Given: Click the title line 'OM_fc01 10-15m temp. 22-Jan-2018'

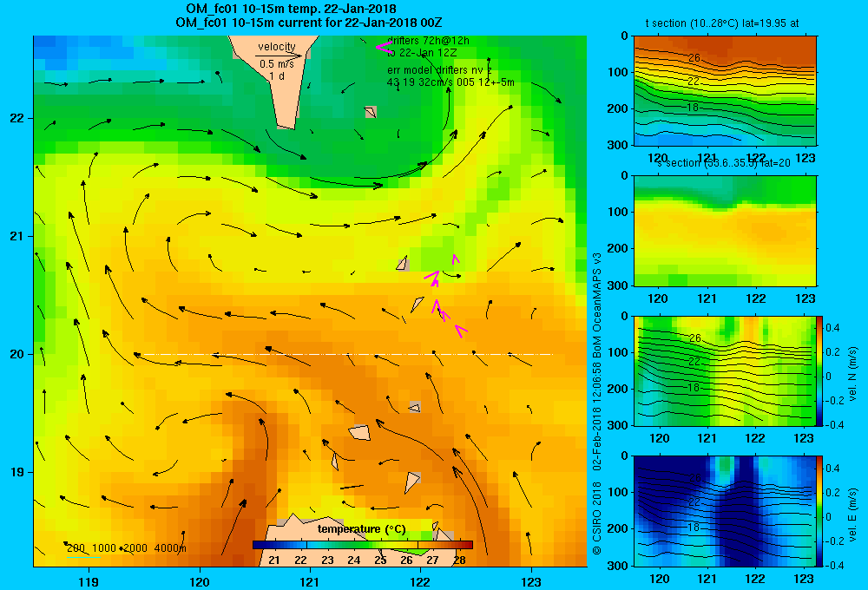Looking at the screenshot, I should coord(291,9).
